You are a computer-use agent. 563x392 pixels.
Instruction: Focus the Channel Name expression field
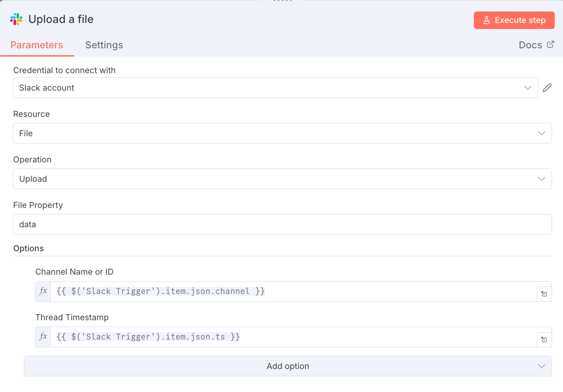pyautogui.click(x=293, y=291)
